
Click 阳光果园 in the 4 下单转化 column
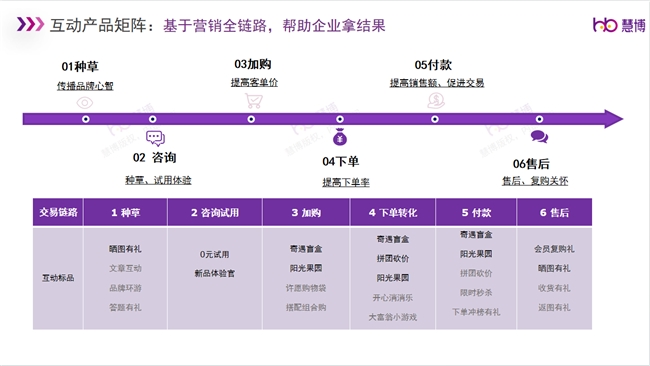393,278
